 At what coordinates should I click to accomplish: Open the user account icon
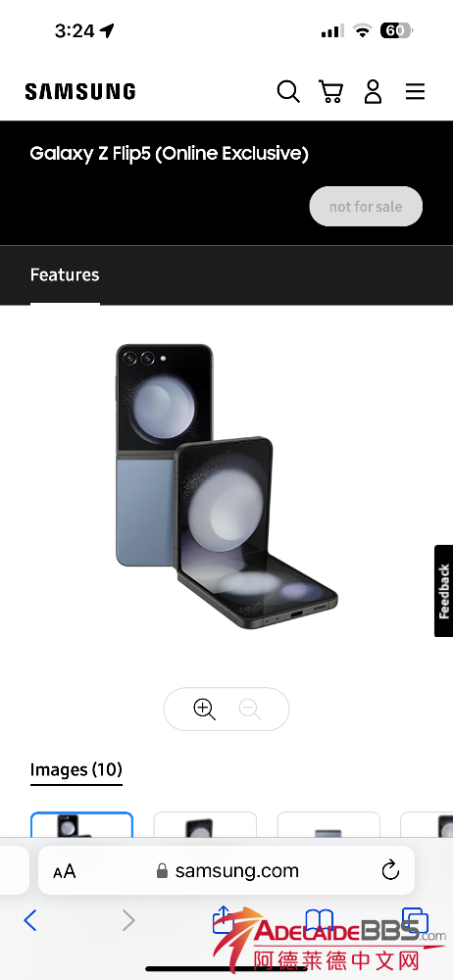click(373, 91)
